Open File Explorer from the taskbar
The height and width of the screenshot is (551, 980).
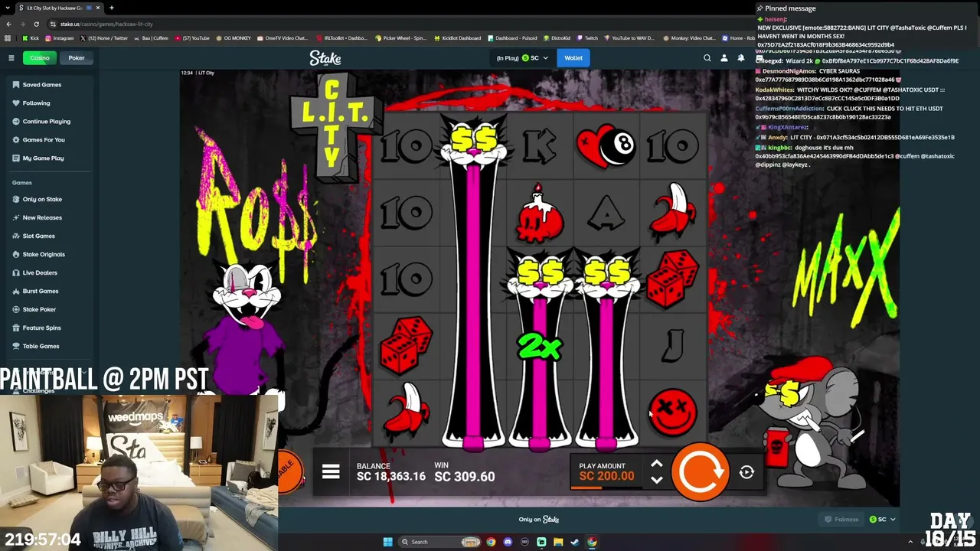coord(558,542)
